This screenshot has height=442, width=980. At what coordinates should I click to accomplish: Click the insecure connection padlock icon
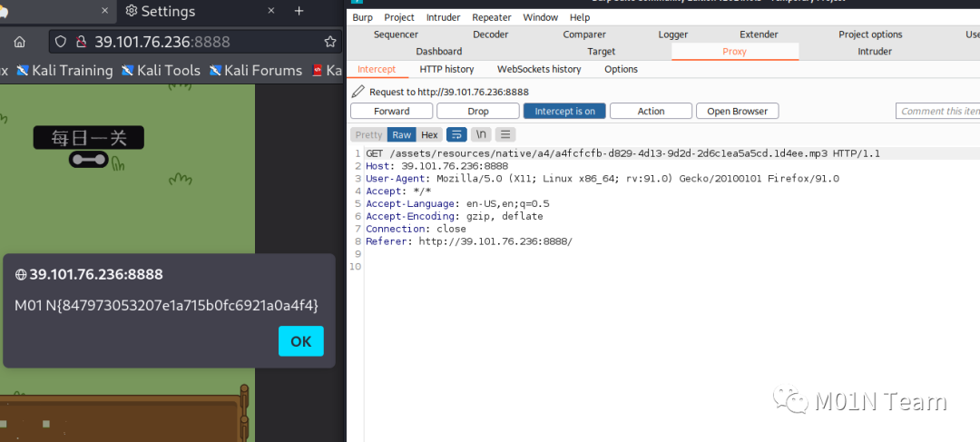80,42
